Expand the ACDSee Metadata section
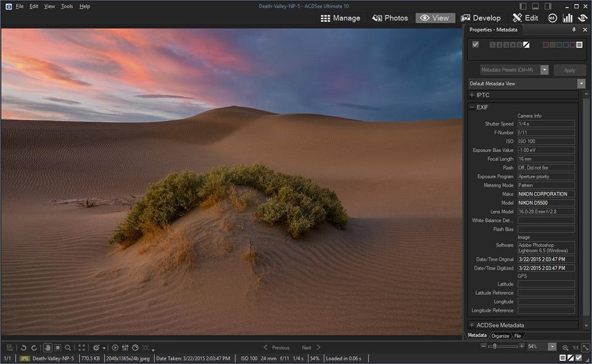This screenshot has width=592, height=364. pyautogui.click(x=472, y=325)
